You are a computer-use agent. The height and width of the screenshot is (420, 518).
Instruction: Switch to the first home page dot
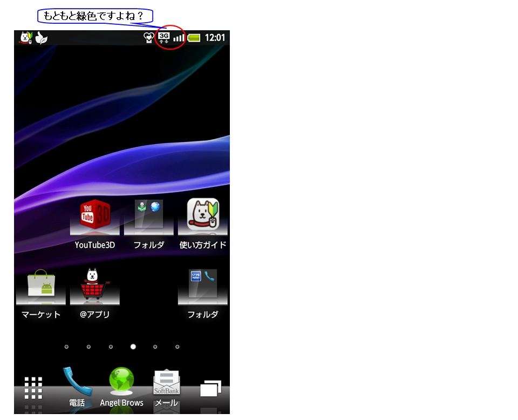(x=66, y=347)
